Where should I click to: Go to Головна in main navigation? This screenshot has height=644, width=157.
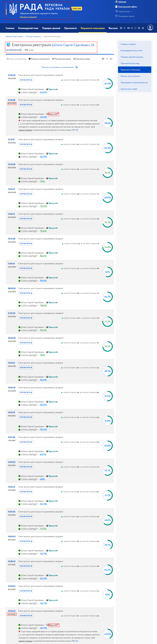point(10,28)
